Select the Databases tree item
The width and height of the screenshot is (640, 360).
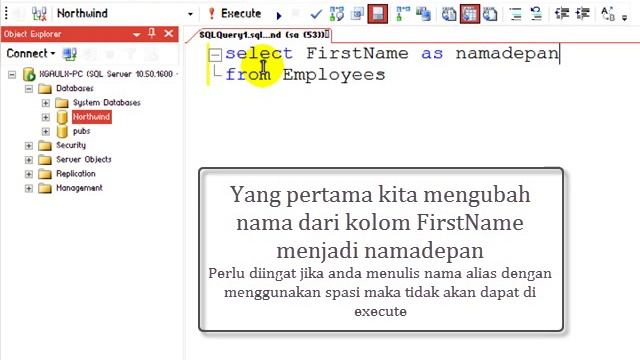[x=75, y=88]
